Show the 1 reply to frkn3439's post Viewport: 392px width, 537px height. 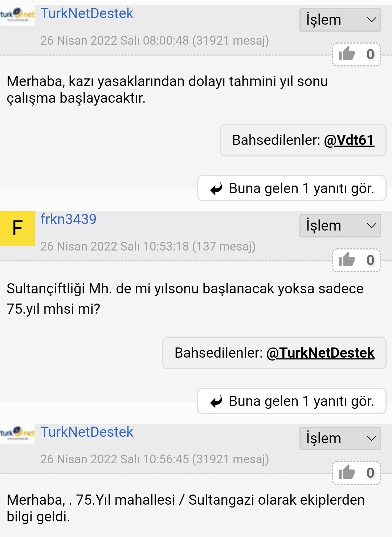(292, 401)
